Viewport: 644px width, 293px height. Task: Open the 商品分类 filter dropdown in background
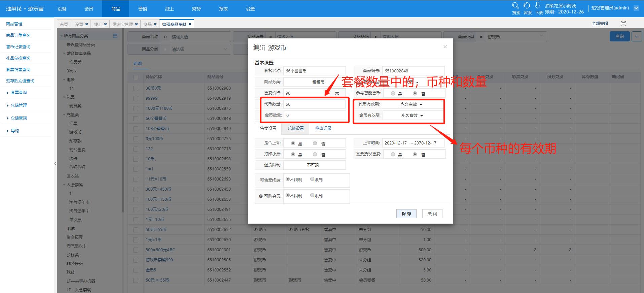click(200, 49)
